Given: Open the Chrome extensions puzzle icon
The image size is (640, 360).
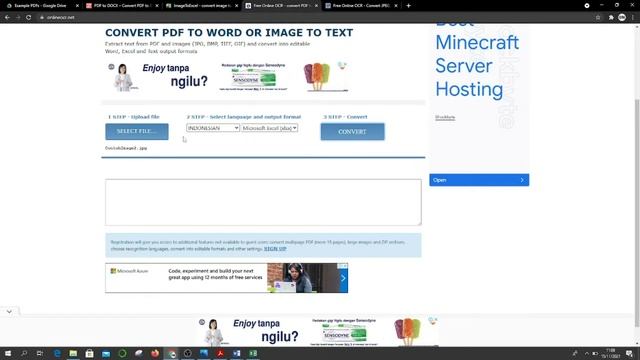Looking at the screenshot, I should (611, 18).
